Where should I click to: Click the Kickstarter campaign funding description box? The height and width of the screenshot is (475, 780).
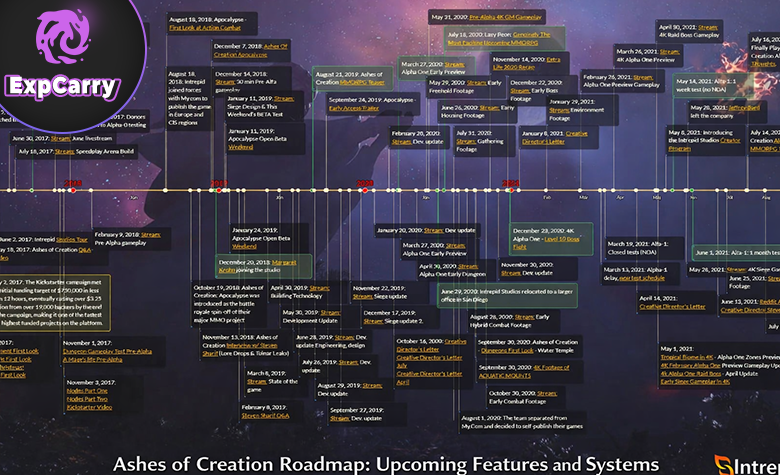(54, 302)
